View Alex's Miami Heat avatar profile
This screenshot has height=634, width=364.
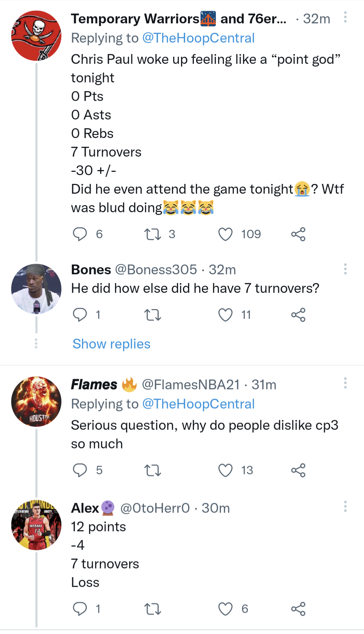coord(36,525)
